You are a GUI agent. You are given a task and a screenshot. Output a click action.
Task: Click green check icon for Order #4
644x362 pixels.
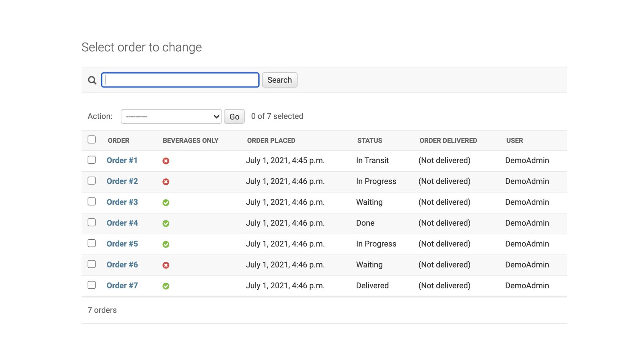pos(166,224)
